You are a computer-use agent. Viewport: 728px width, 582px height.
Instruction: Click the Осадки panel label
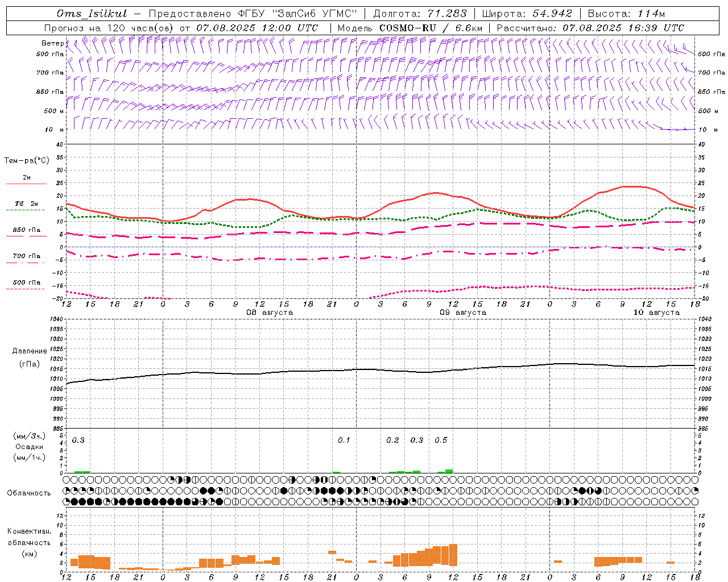[x=30, y=447]
